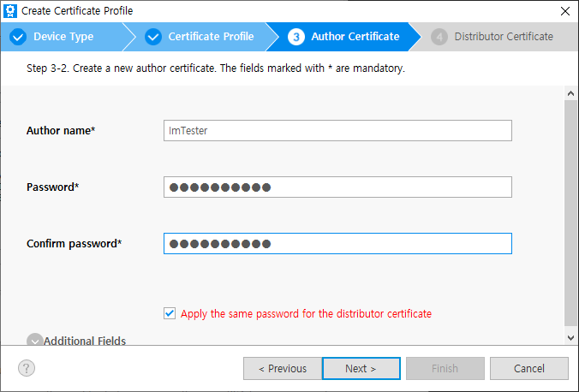Image resolution: width=579 pixels, height=392 pixels.
Task: Click the Next button
Action: 361,368
